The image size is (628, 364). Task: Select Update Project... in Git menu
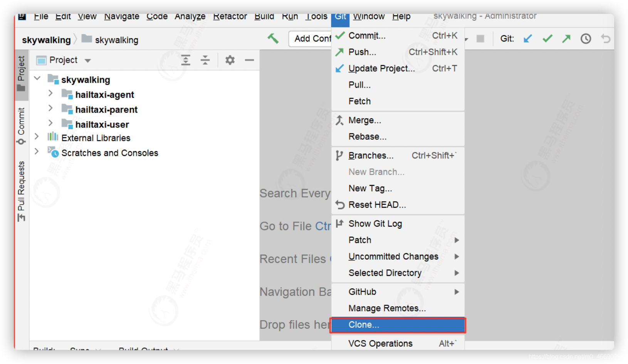(398, 68)
